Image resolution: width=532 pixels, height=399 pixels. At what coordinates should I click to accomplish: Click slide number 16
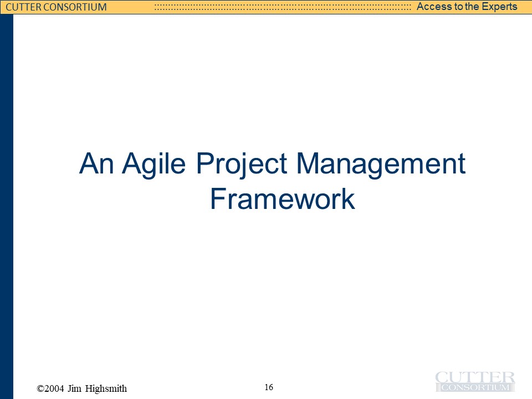[269, 387]
